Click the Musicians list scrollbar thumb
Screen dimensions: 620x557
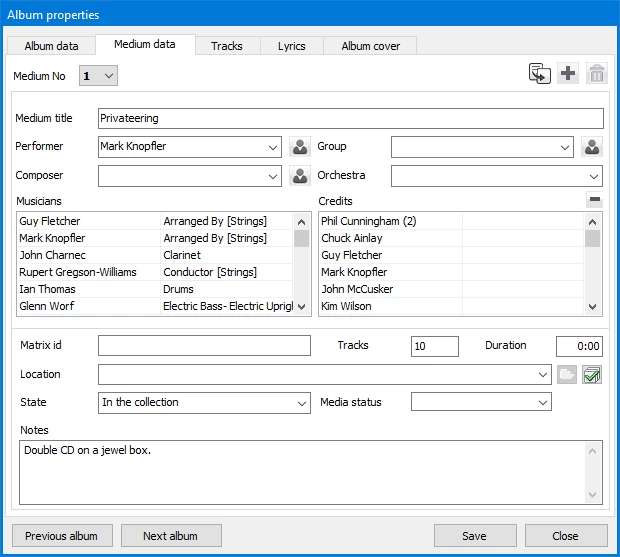pos(301,238)
